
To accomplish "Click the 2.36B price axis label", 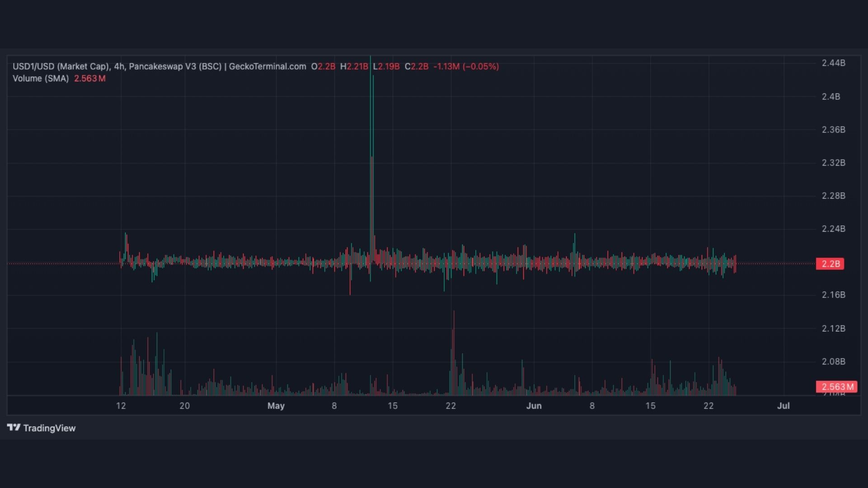I will pyautogui.click(x=833, y=130).
